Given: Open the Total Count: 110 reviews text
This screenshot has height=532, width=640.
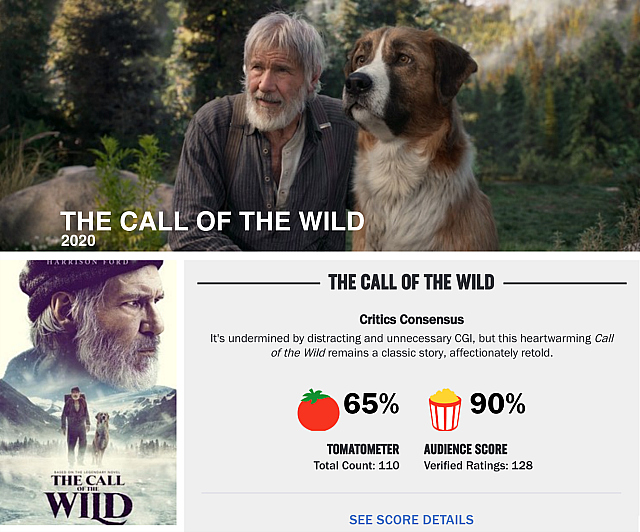Looking at the screenshot, I should coord(356,465).
